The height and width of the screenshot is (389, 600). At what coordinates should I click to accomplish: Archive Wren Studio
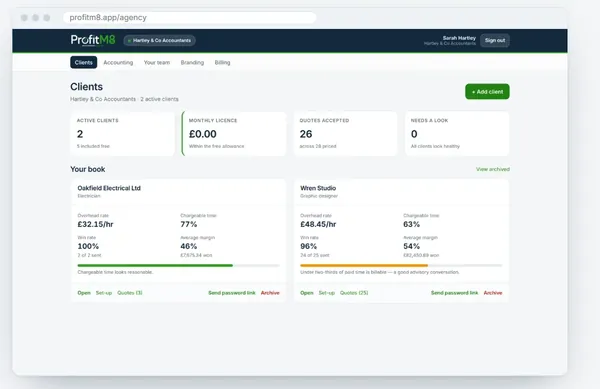493,293
